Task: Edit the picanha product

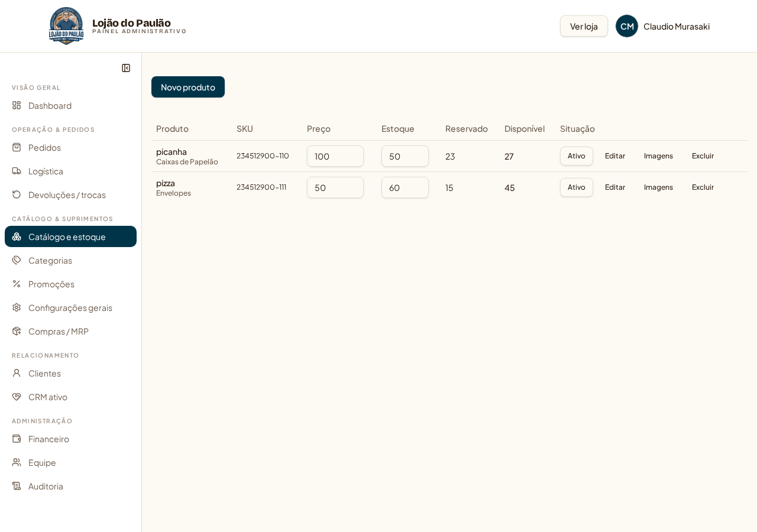Action: (x=615, y=156)
